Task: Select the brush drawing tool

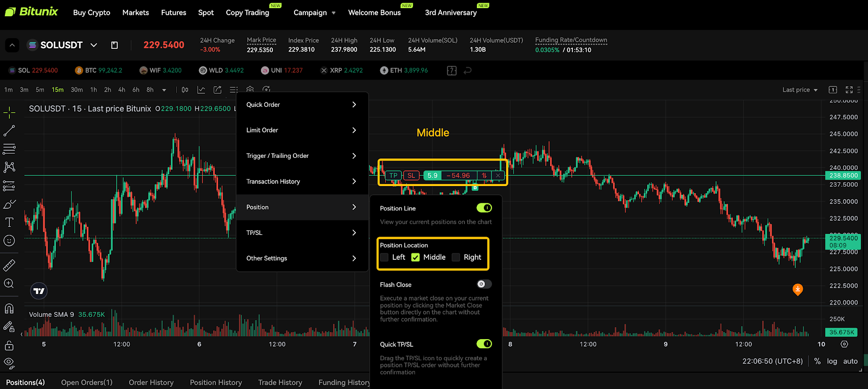Action: (x=9, y=204)
